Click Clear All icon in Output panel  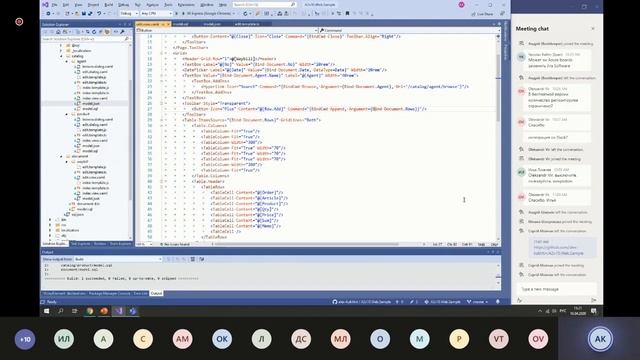click(x=193, y=259)
